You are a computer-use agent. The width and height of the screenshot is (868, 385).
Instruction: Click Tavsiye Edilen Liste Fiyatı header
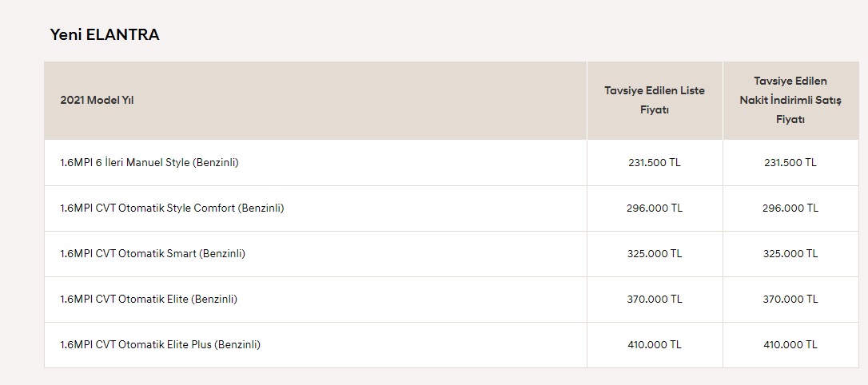[x=655, y=100]
